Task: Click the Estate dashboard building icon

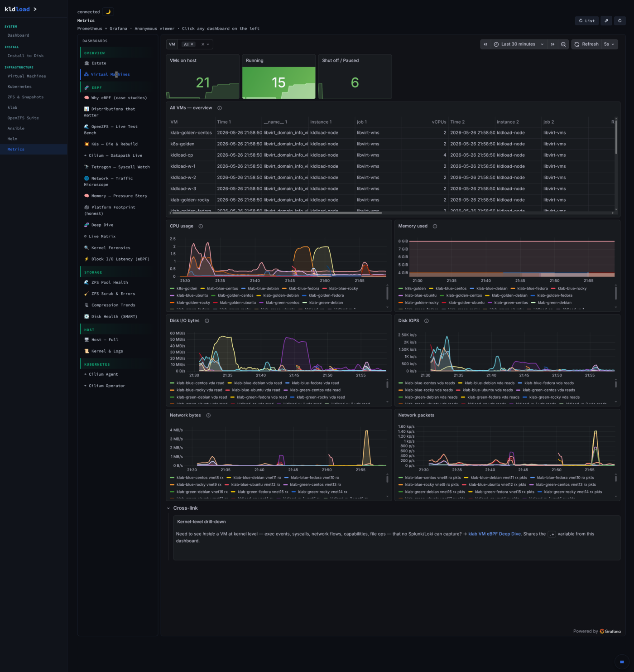Action: click(86, 63)
